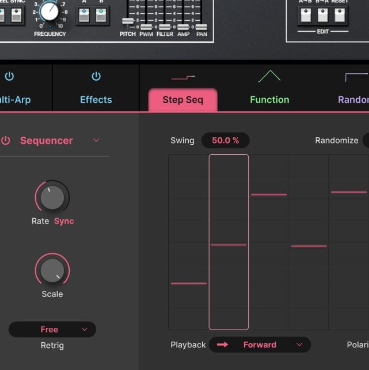This screenshot has width=369, height=370.
Task: Expand the Sequencer type chevron
Action: pos(96,140)
